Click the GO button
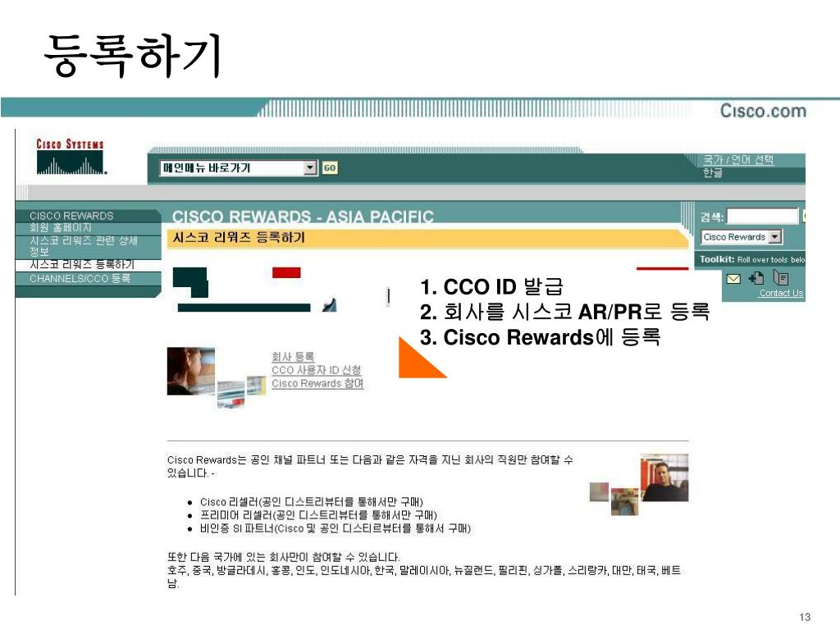This screenshot has width=840, height=630. point(330,168)
